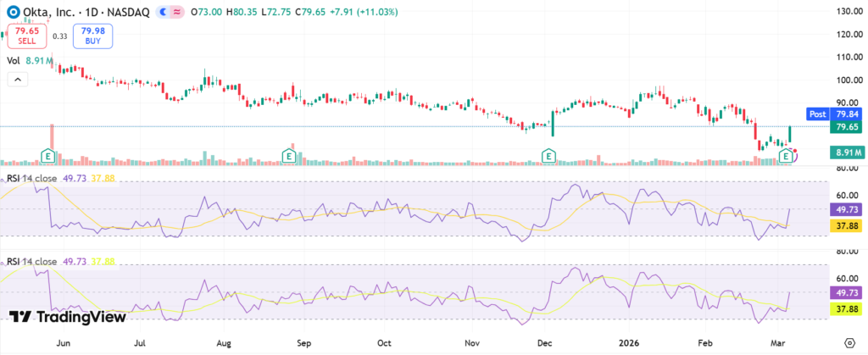Click the green 79.65 last-price label on the scale
The image size is (868, 355).
pyautogui.click(x=849, y=127)
